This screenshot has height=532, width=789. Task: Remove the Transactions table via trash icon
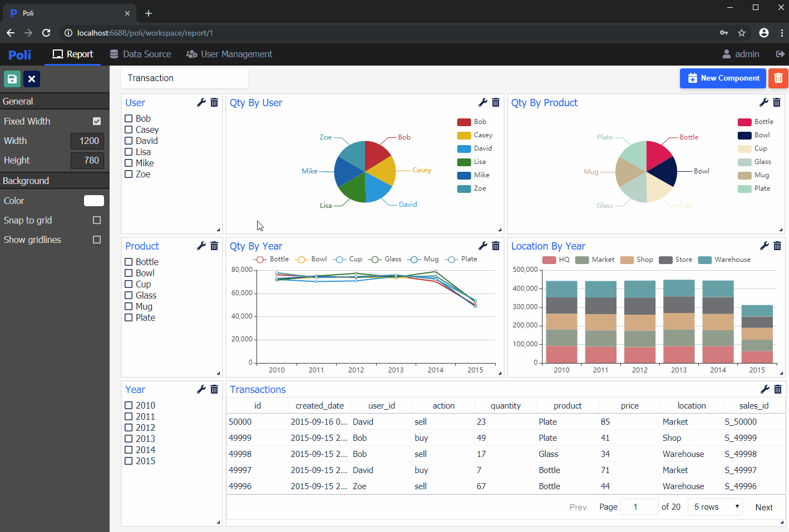(x=778, y=389)
